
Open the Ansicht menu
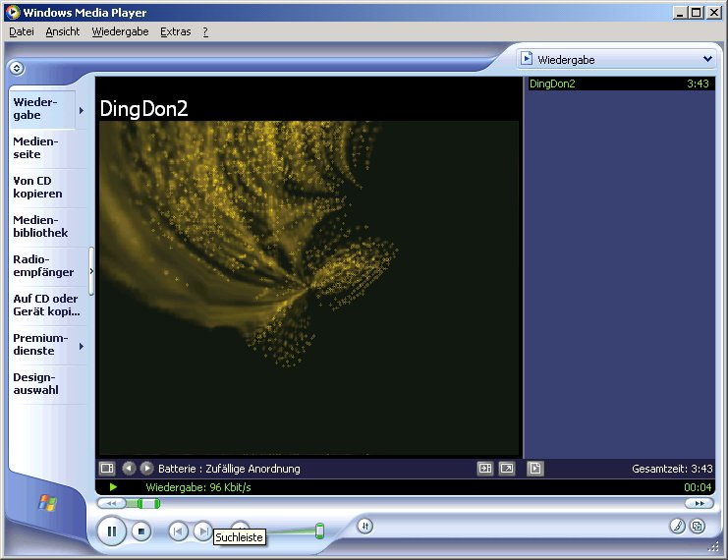point(63,31)
